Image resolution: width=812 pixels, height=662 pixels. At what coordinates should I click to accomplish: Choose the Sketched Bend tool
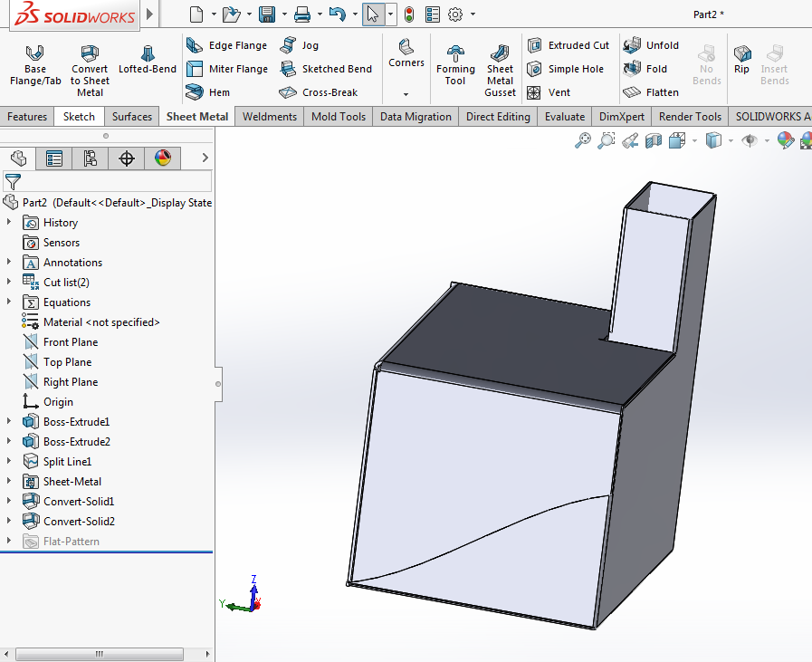(326, 69)
